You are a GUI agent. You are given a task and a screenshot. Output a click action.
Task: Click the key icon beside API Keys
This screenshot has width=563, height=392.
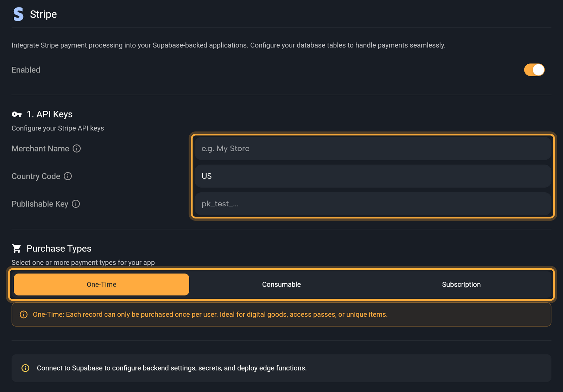tap(17, 114)
